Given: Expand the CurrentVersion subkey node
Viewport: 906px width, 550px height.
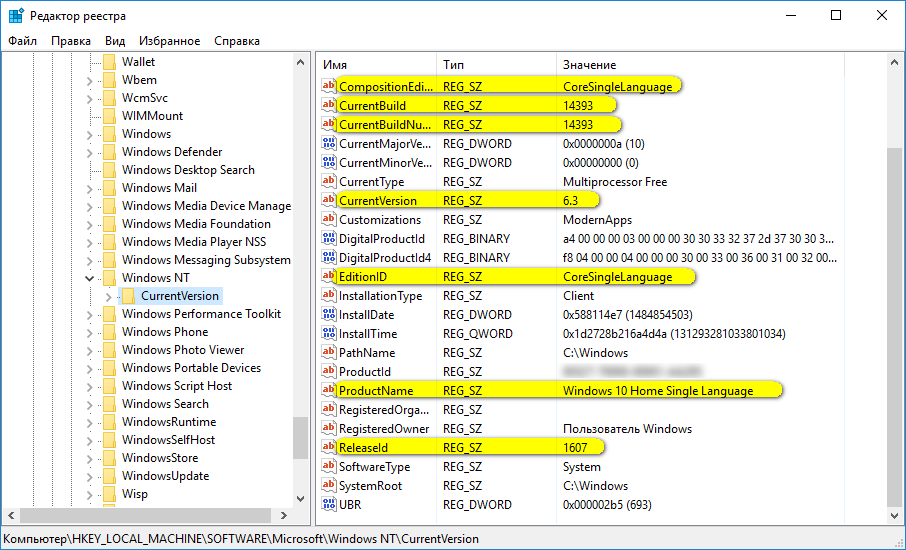Looking at the screenshot, I should coord(108,296).
